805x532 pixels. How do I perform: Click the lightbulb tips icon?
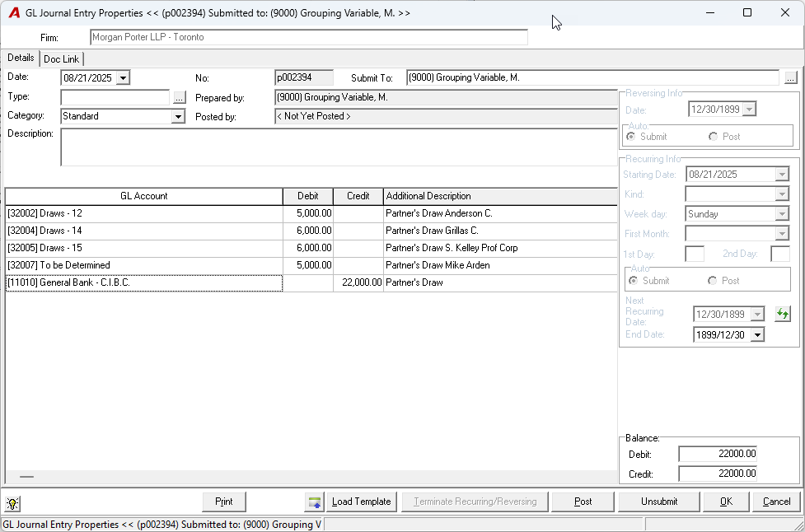pyautogui.click(x=12, y=503)
